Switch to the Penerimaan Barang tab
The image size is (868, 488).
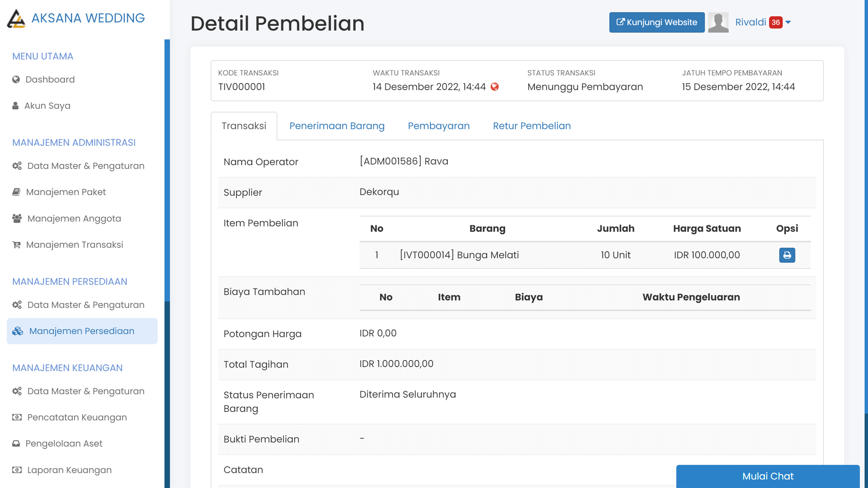click(336, 126)
